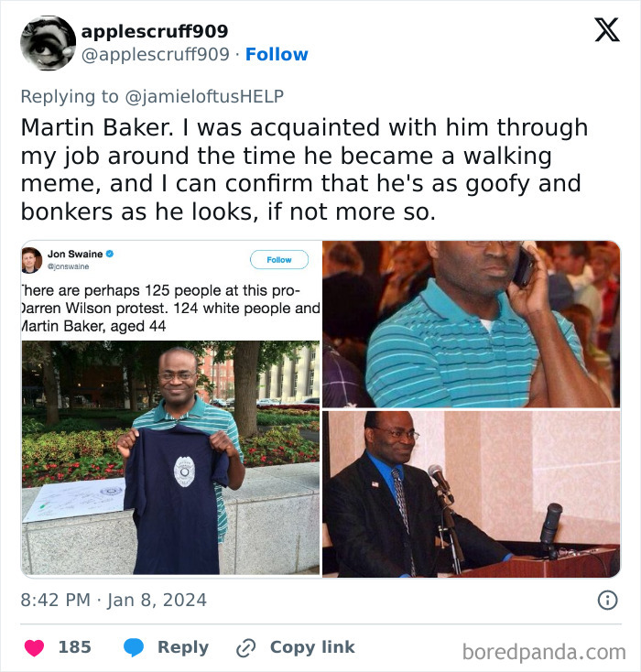This screenshot has width=641, height=672.
Task: Click the blue reply speech bubble icon
Action: 134,647
